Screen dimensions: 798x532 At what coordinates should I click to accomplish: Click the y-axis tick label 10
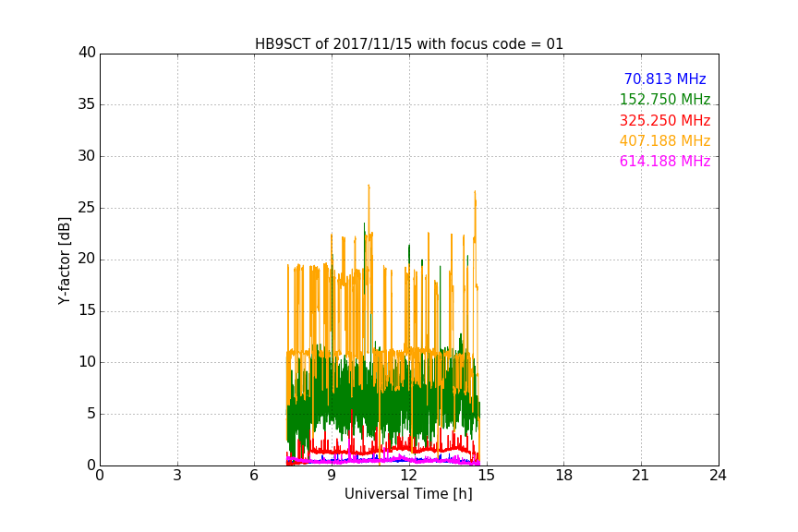pyautogui.click(x=87, y=362)
